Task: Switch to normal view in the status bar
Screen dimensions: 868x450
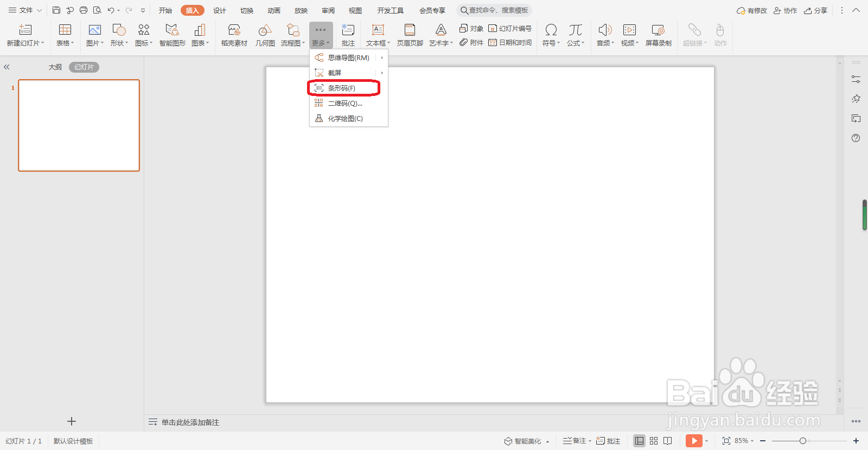Action: coord(640,441)
